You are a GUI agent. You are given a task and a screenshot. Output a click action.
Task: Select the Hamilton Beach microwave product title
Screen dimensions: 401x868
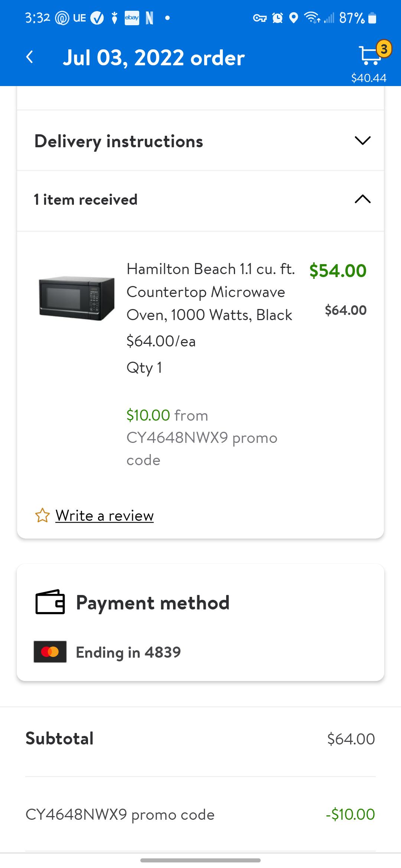210,292
